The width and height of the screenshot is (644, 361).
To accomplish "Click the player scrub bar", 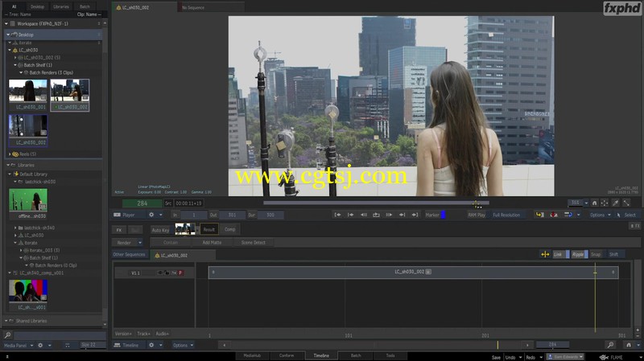I will coord(376,203).
